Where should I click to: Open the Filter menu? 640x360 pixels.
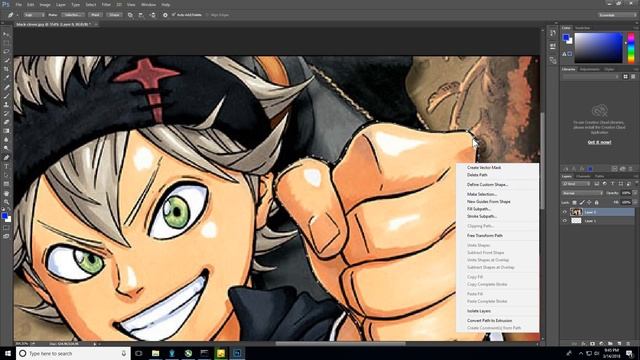tap(106, 5)
